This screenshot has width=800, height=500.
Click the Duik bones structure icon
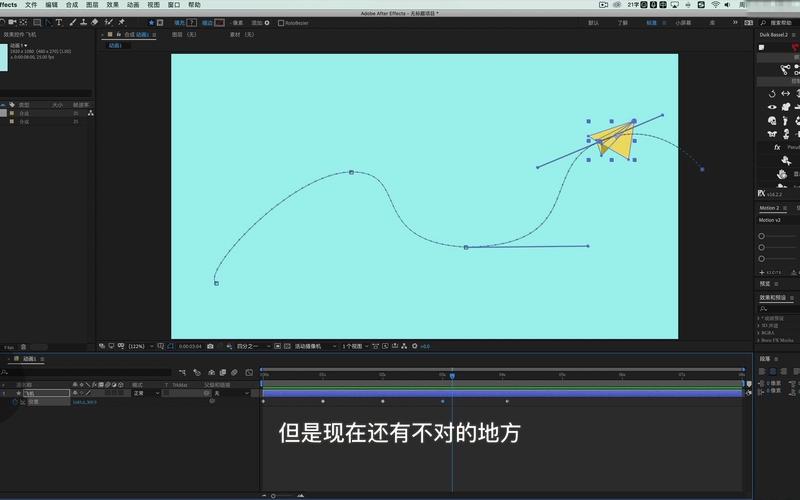pos(785,69)
